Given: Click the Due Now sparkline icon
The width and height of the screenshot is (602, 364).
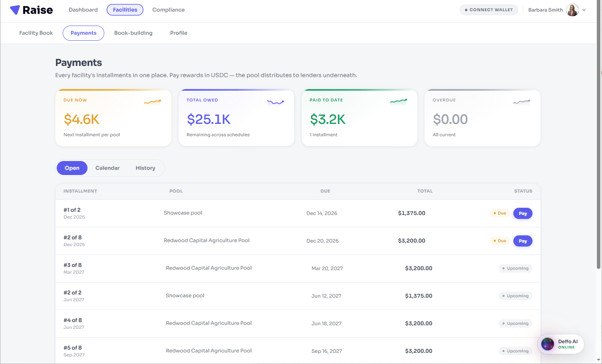Looking at the screenshot, I should [x=153, y=102].
